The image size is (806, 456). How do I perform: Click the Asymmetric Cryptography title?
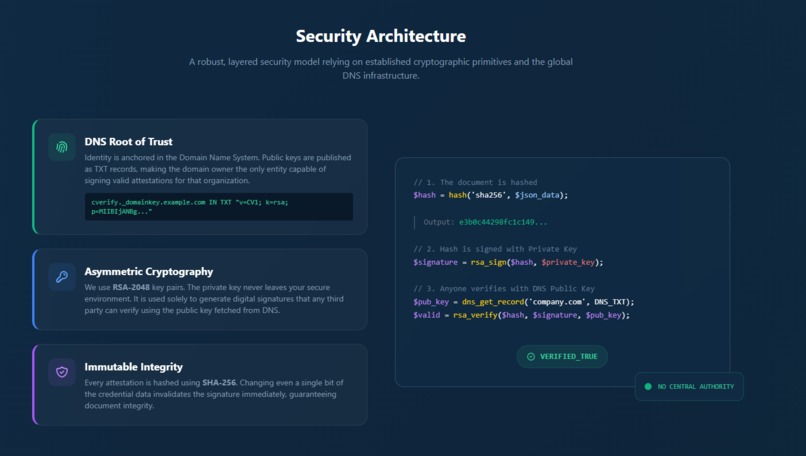(149, 271)
